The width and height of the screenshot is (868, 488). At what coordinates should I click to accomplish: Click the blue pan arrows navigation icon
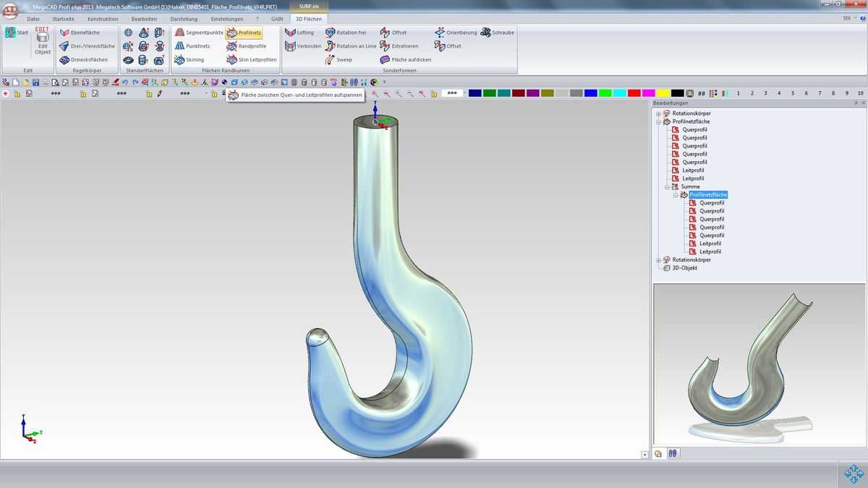tap(854, 474)
